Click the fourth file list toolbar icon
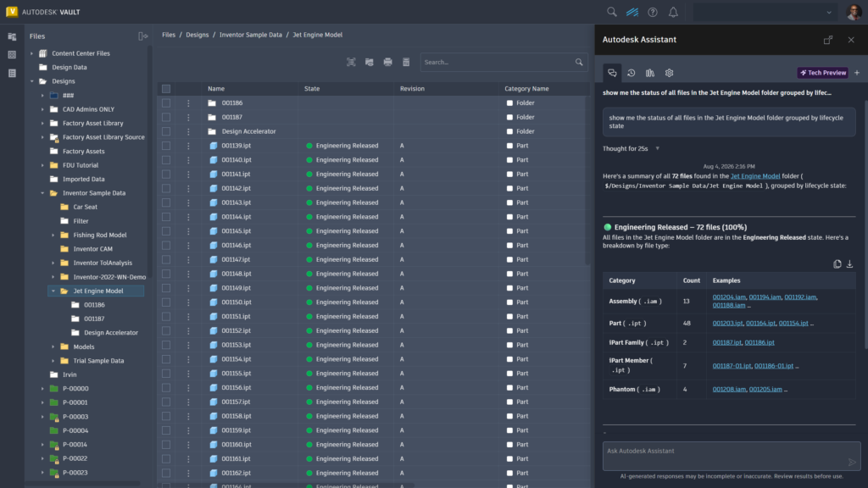This screenshot has height=488, width=868. coord(406,62)
